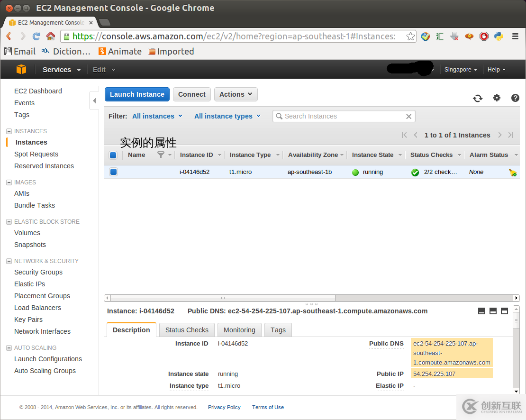
Task: Minimize the instance detail pane
Action: (482, 311)
